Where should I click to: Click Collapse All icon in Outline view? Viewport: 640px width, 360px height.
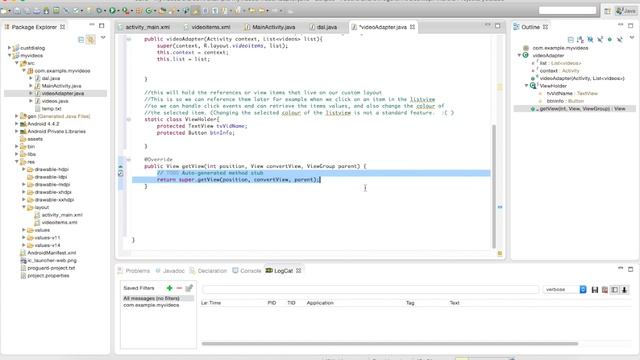coord(571,40)
